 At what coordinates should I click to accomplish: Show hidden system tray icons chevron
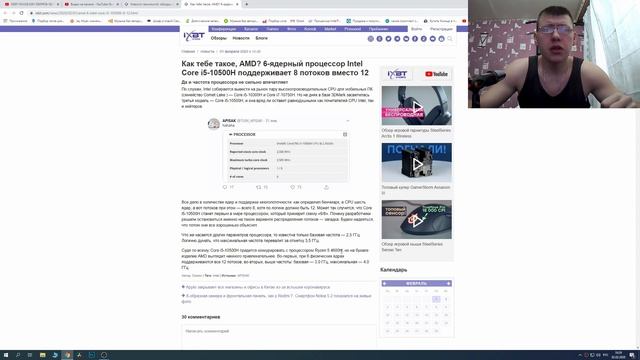[580, 355]
